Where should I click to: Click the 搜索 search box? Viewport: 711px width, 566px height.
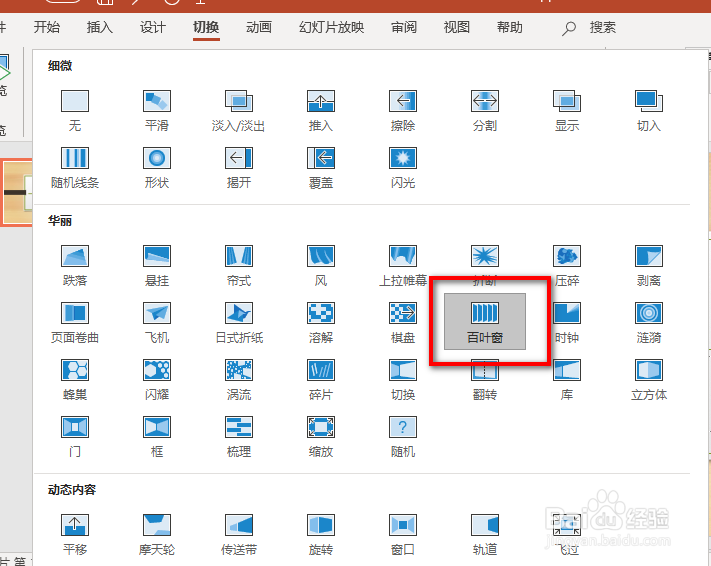coord(589,28)
